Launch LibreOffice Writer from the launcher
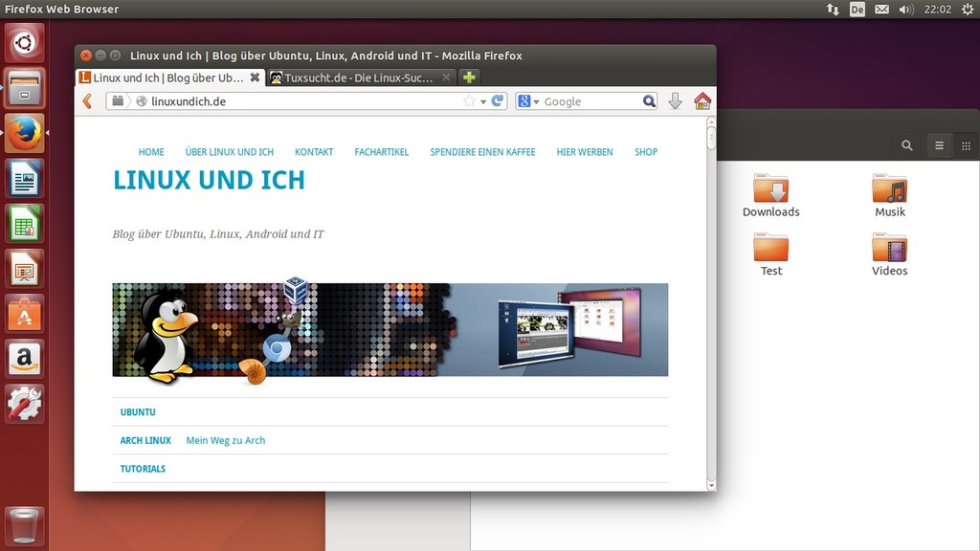 pos(25,179)
